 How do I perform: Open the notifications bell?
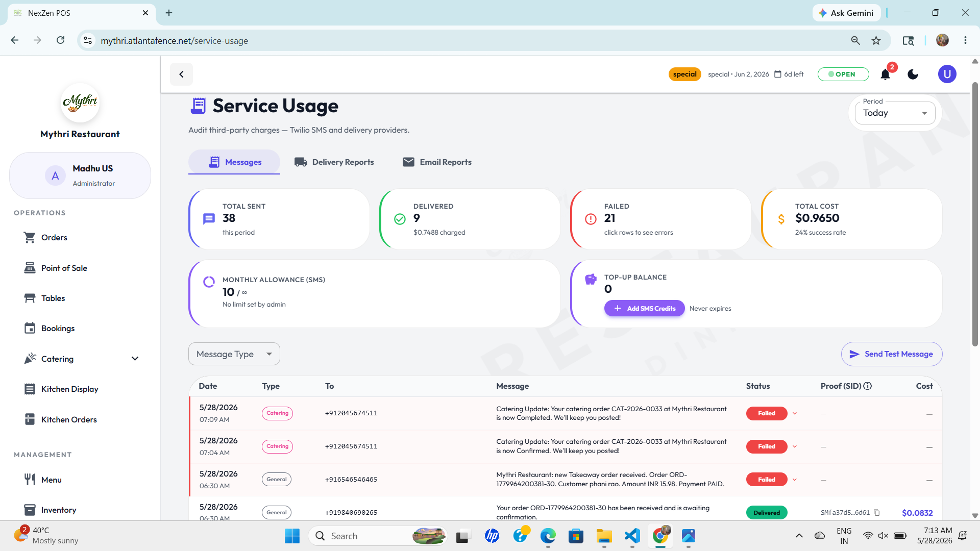click(885, 74)
